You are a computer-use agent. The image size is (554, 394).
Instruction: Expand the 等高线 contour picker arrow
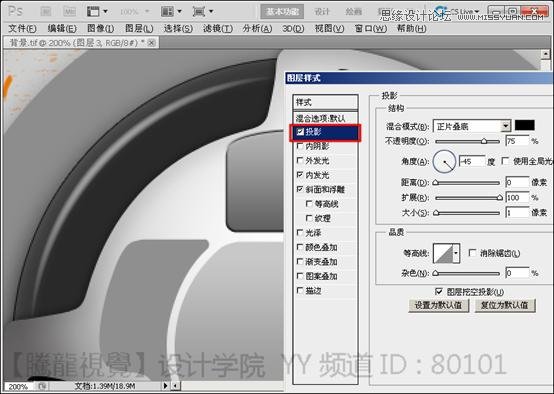(x=456, y=253)
